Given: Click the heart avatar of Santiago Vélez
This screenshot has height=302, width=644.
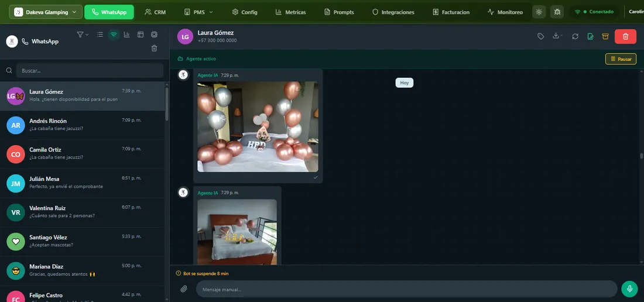Looking at the screenshot, I should pos(16,242).
